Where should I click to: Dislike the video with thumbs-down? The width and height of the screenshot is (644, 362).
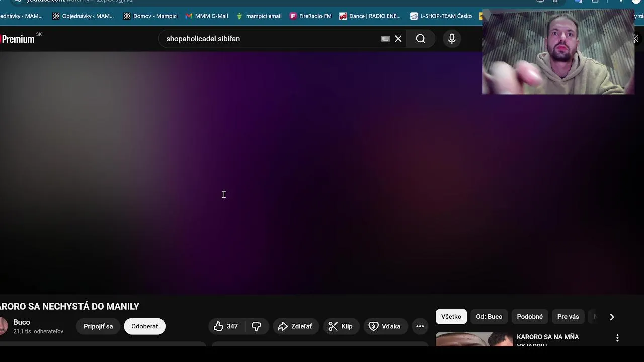(257, 326)
